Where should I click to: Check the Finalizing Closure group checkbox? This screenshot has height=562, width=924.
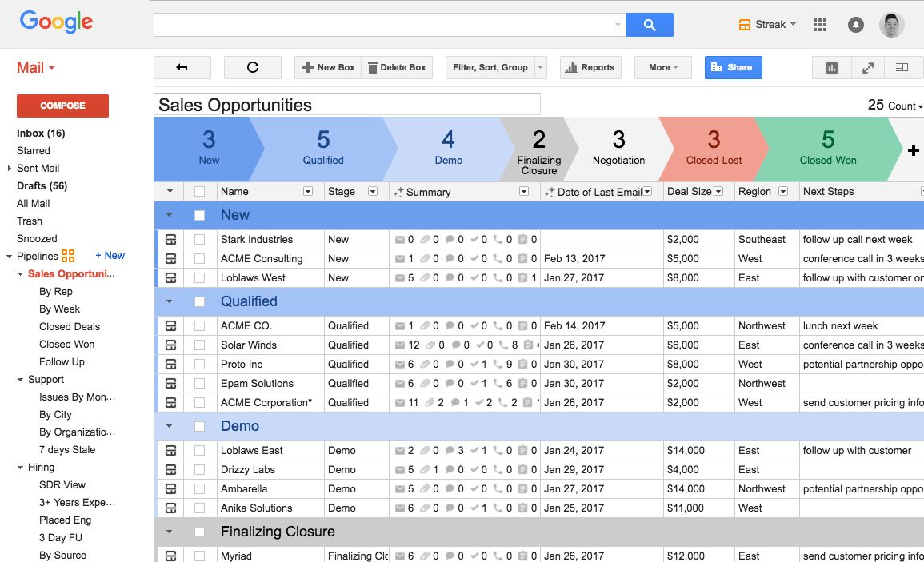point(200,532)
